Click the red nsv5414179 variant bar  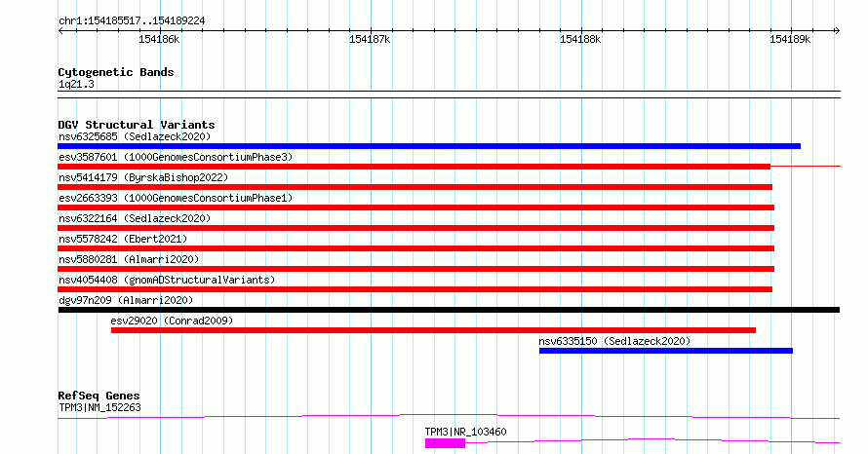coord(414,187)
